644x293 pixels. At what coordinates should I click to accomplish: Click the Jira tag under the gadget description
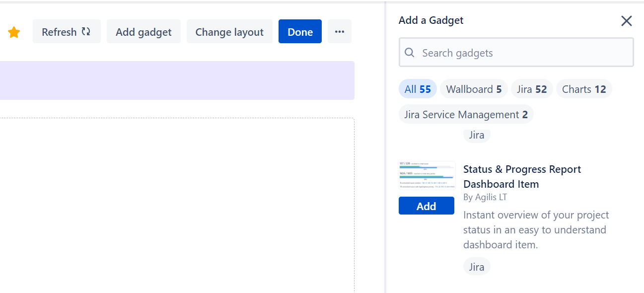coord(477,266)
